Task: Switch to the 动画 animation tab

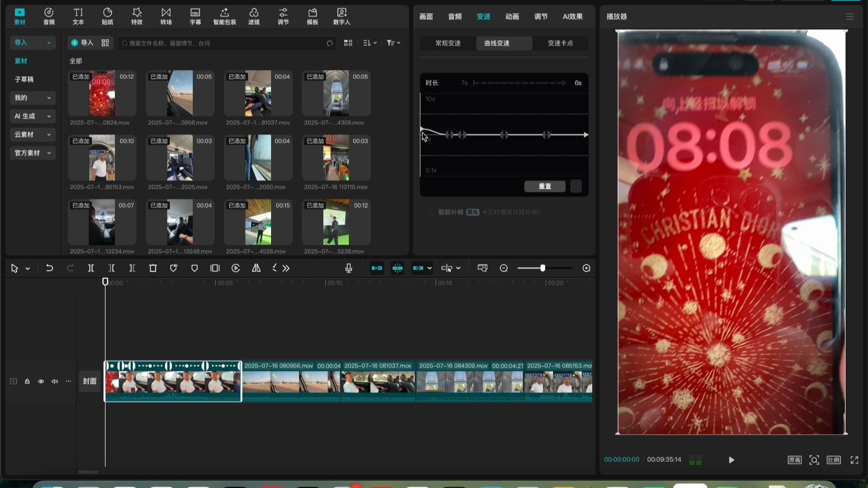Action: tap(512, 17)
